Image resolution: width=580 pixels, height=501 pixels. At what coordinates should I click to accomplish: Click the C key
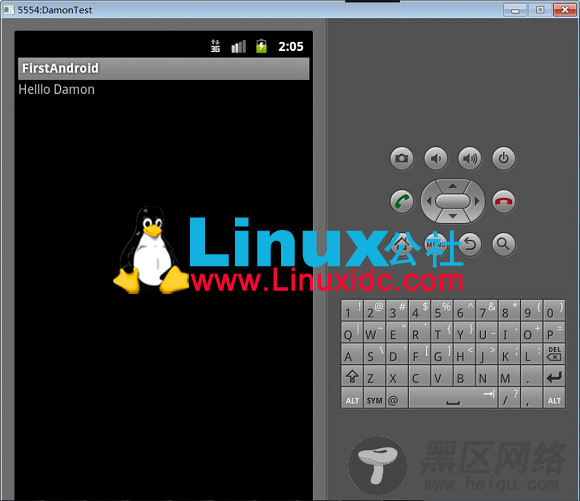click(x=419, y=376)
